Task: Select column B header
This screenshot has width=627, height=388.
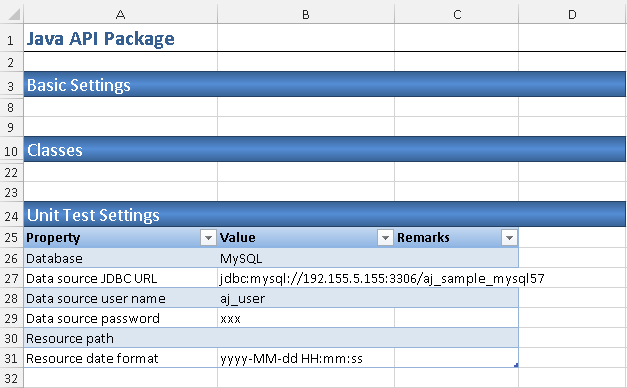Action: coord(306,14)
